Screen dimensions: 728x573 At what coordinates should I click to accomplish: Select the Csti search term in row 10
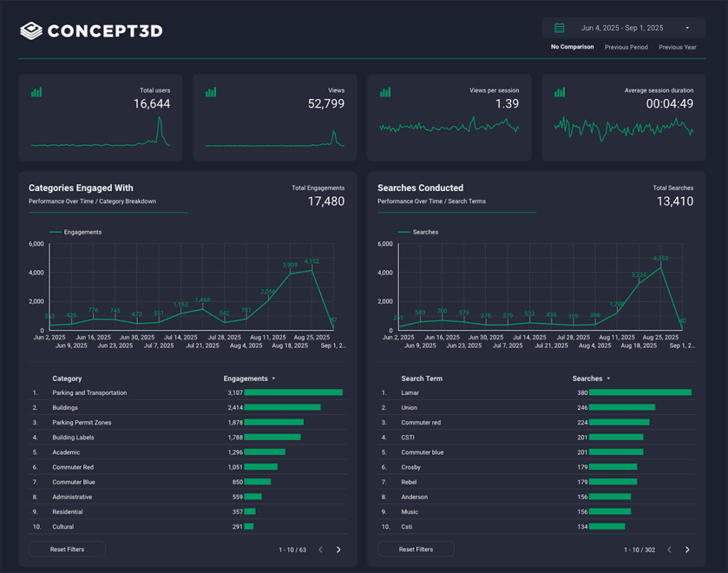[x=406, y=527]
